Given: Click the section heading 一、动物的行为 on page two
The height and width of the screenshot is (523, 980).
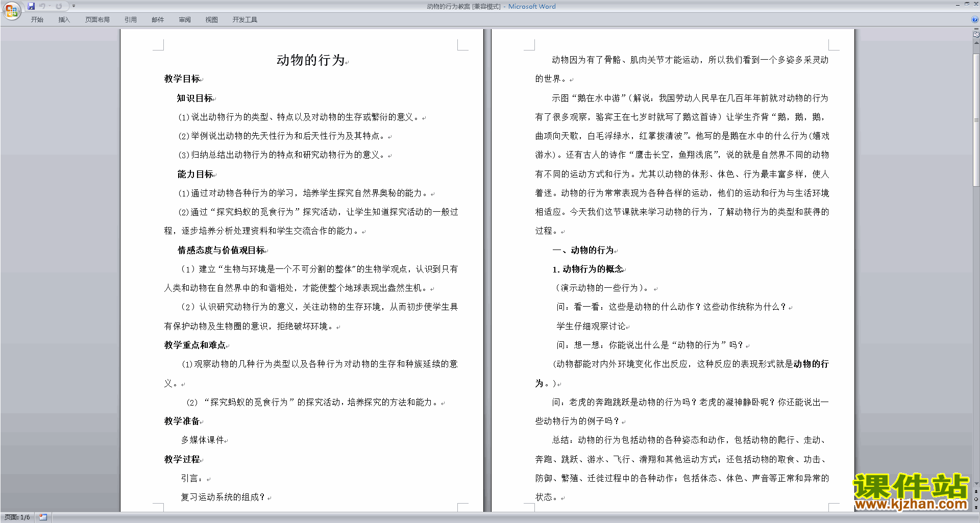Looking at the screenshot, I should [x=583, y=250].
